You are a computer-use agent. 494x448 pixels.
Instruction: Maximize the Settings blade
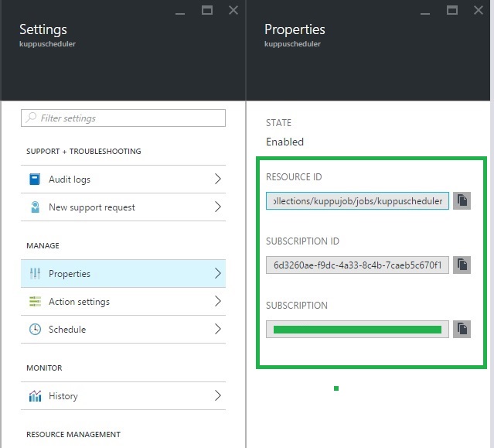click(206, 10)
